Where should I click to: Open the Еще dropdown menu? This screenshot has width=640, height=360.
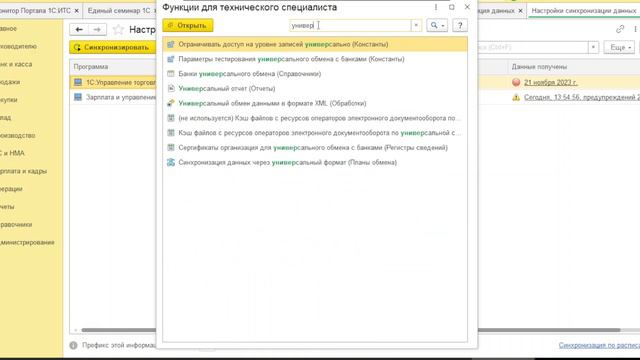click(620, 47)
